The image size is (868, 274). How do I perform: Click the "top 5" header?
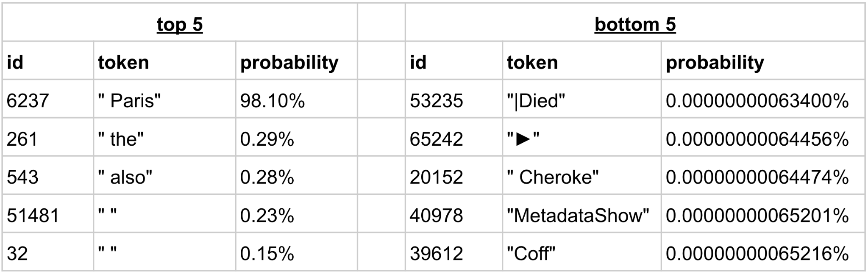180,24
